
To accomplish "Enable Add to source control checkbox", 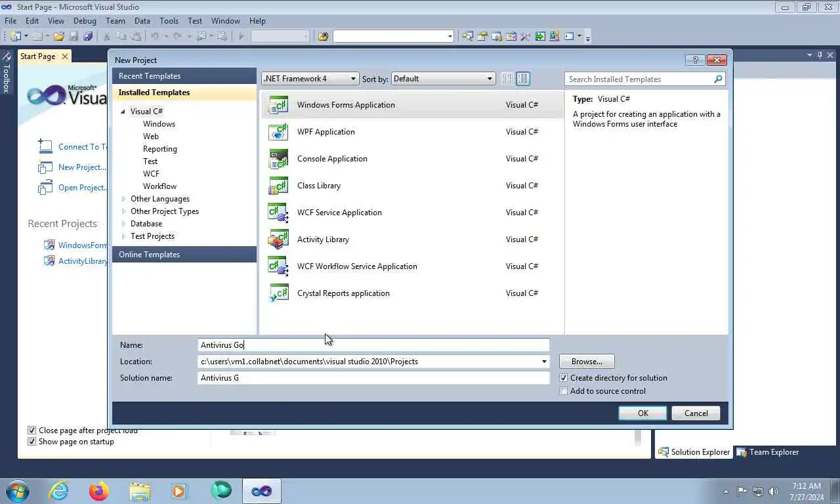I will (x=563, y=391).
